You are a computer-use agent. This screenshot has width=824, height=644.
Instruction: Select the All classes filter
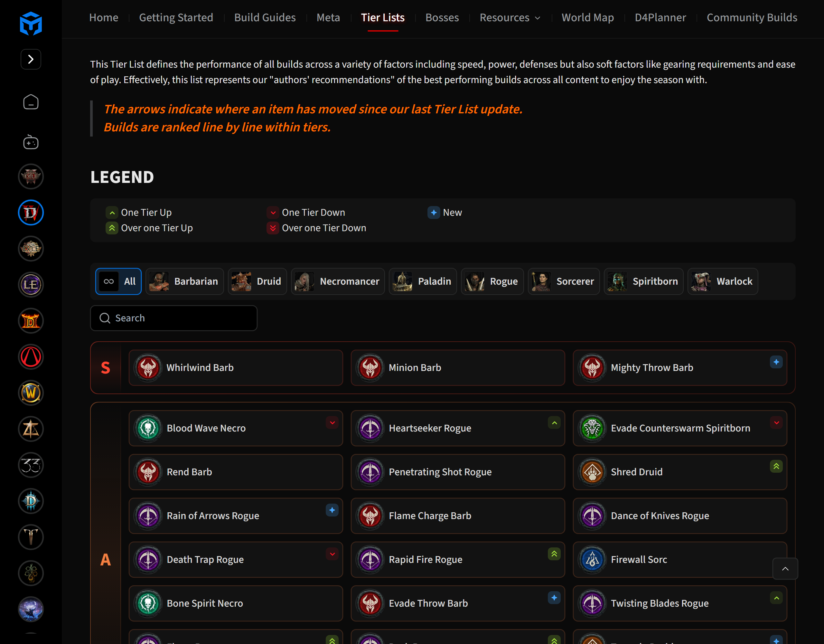pyautogui.click(x=118, y=281)
